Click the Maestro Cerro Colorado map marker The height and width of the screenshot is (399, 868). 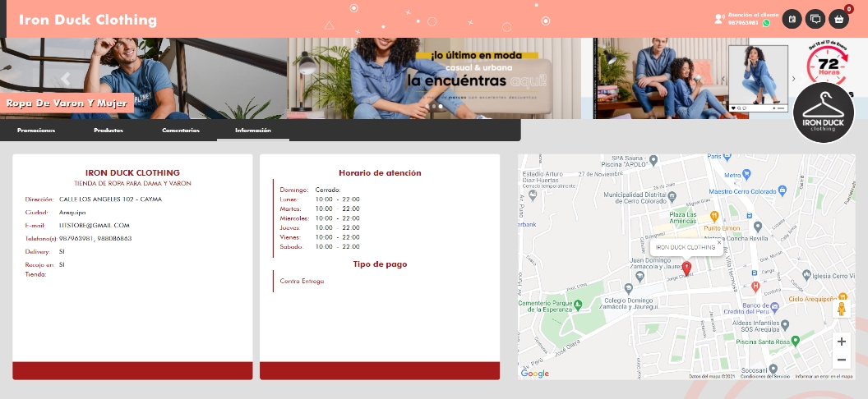(x=783, y=190)
